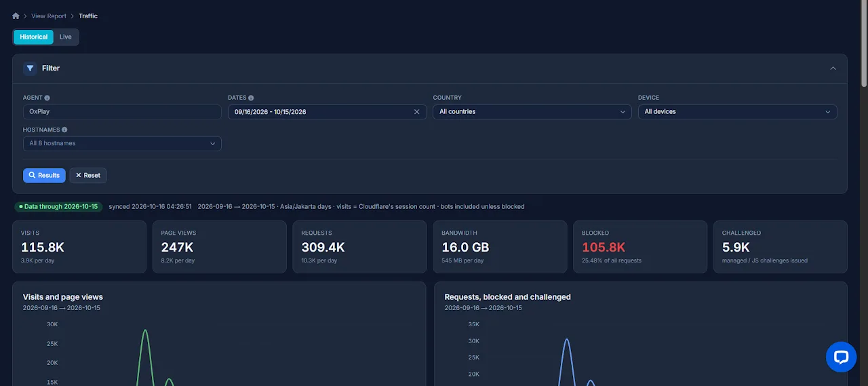
Task: Select the PAGE VIEWS 247K card
Action: 220,247
